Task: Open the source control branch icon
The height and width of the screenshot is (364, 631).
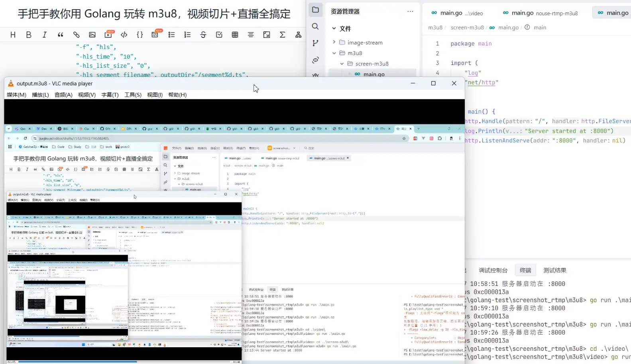Action: click(x=315, y=43)
